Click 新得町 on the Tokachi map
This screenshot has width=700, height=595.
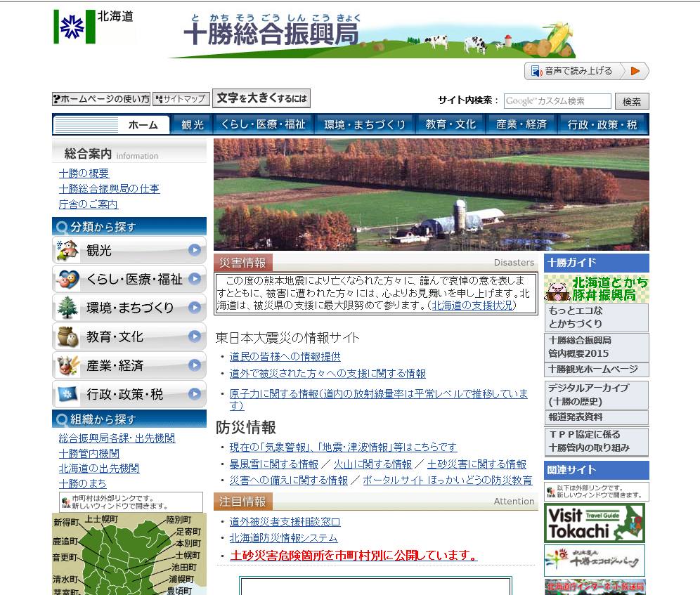65,522
